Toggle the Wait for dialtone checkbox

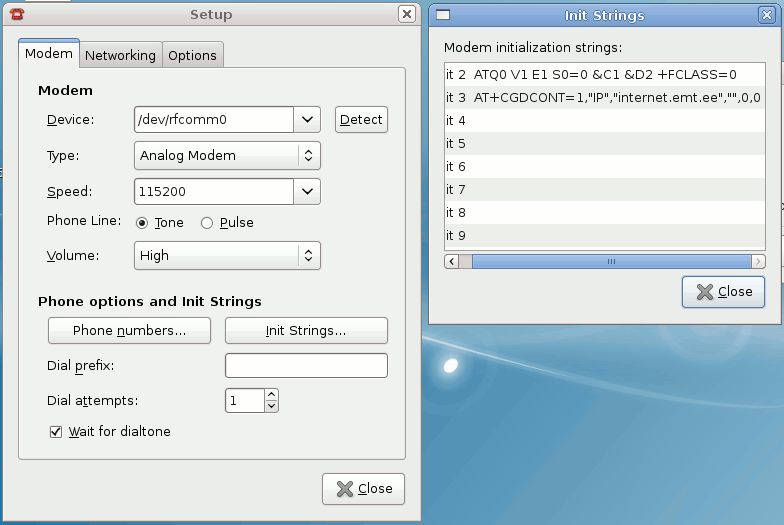(x=56, y=432)
